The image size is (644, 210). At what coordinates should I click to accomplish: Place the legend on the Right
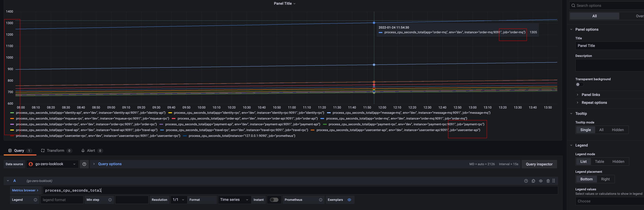[x=605, y=179]
